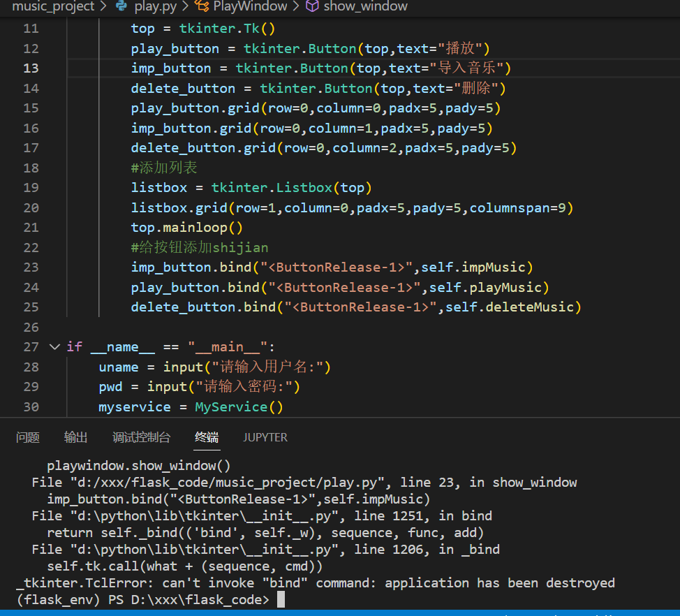
Task: Click self.deleteMusic on line 25
Action: click(510, 307)
